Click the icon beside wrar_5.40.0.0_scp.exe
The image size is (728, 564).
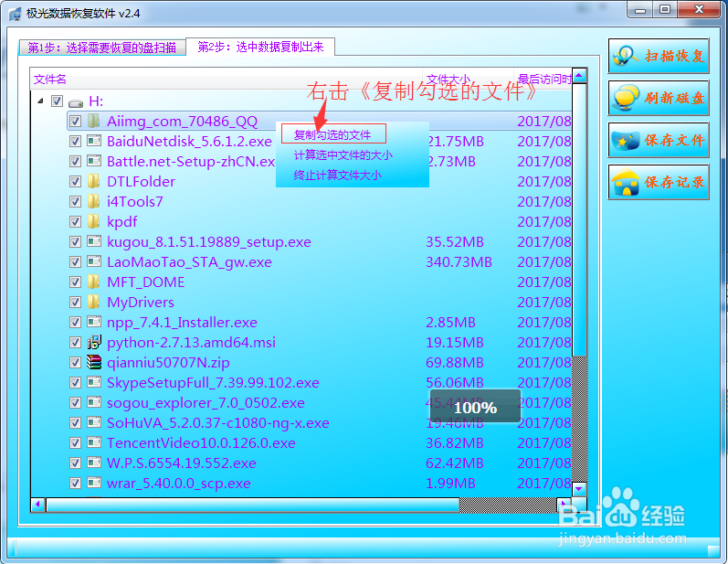pyautogui.click(x=94, y=483)
